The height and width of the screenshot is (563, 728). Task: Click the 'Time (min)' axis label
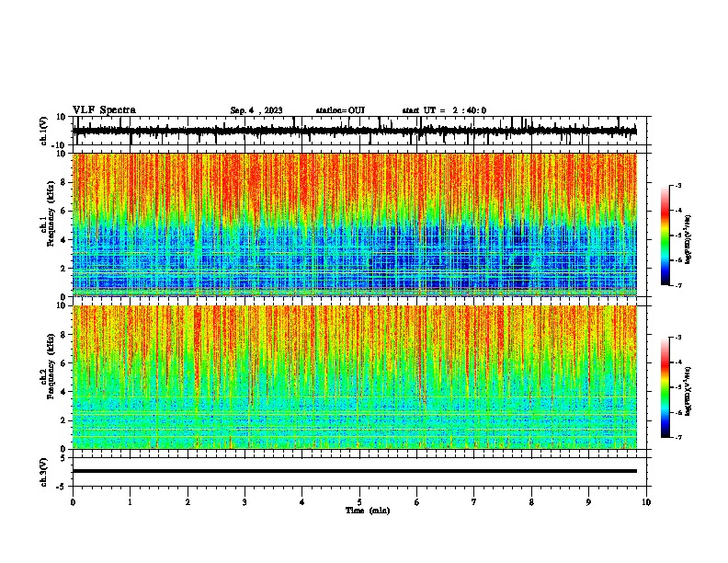click(368, 511)
